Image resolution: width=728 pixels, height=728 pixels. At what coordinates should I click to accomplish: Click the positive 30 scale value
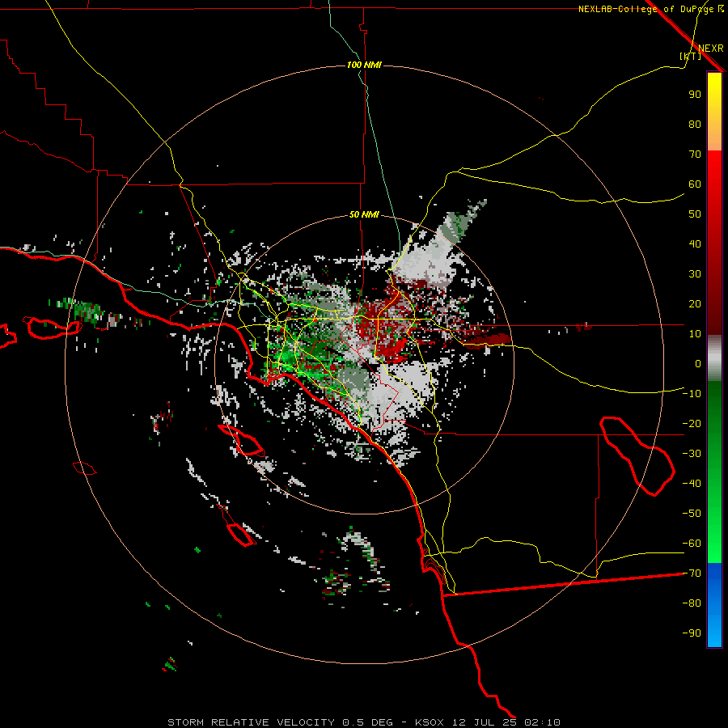[695, 274]
